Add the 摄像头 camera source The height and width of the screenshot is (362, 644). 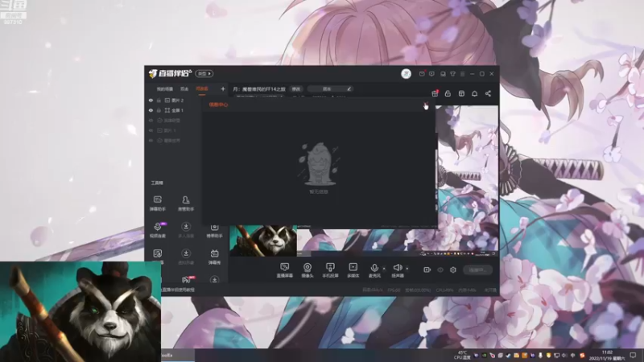pos(308,270)
